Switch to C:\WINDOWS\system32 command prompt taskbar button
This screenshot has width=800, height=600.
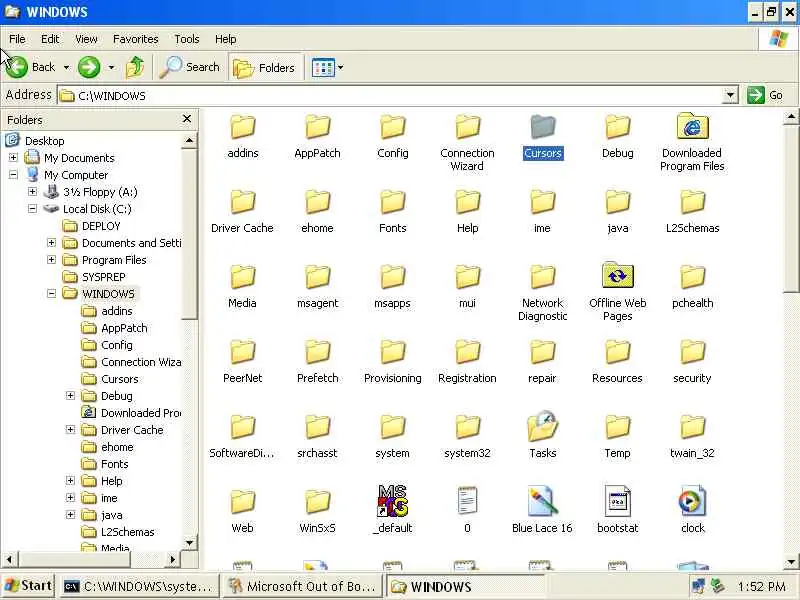pyautogui.click(x=138, y=586)
